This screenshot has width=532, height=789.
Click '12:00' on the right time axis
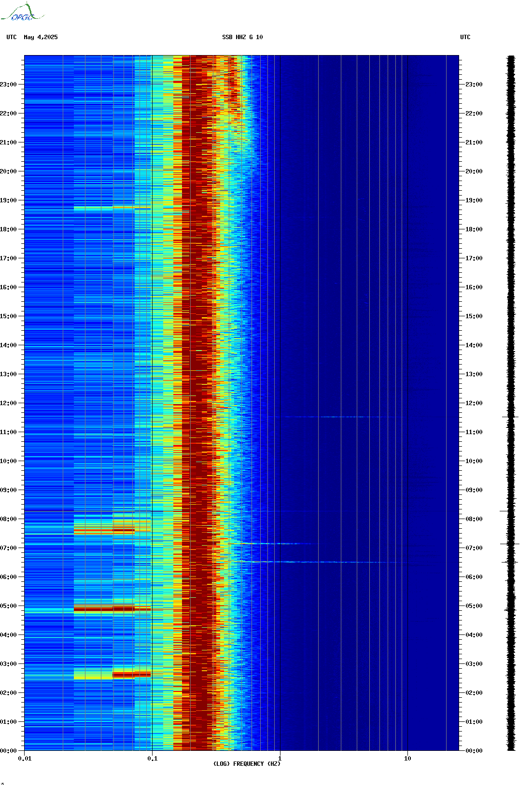pyautogui.click(x=474, y=403)
